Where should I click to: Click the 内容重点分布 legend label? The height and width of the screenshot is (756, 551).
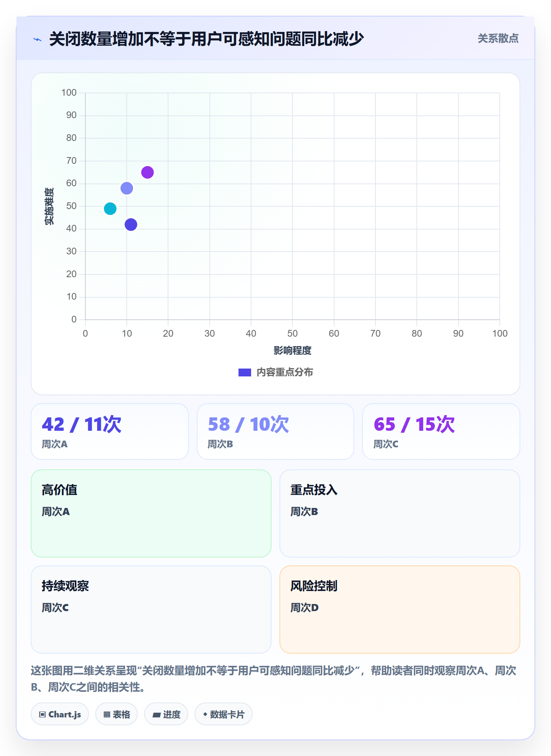pos(285,372)
